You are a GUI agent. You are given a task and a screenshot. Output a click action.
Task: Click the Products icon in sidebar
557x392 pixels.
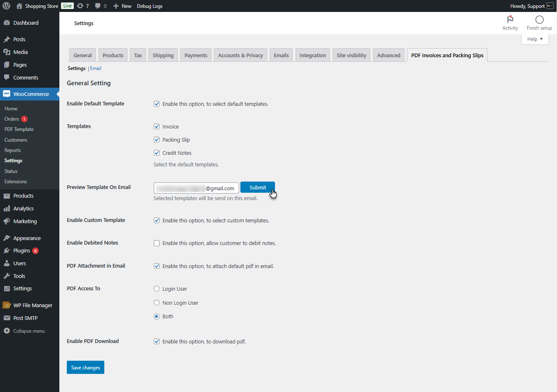click(7, 196)
